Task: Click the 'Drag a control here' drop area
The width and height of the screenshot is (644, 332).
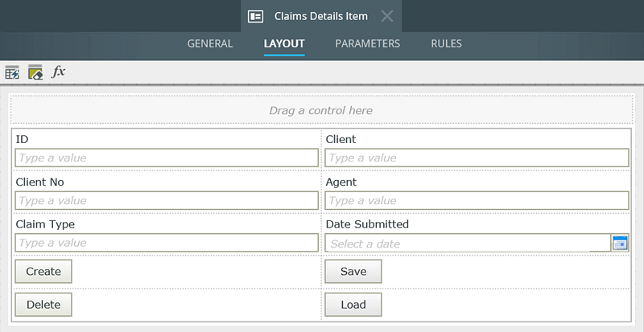Action: click(x=320, y=110)
